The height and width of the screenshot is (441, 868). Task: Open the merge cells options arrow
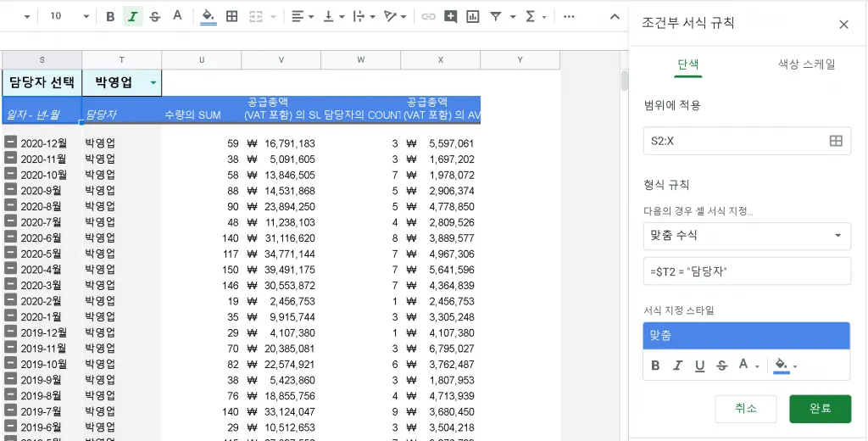point(273,17)
